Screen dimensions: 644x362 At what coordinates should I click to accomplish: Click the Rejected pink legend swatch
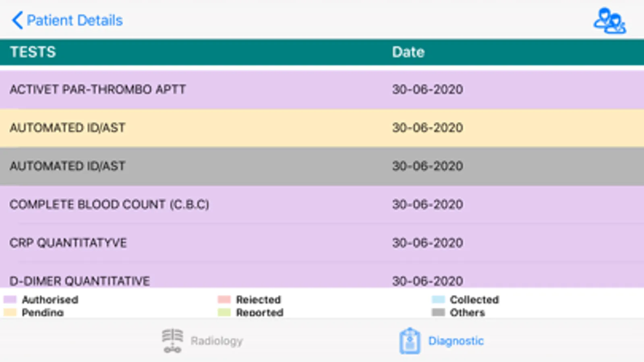224,300
